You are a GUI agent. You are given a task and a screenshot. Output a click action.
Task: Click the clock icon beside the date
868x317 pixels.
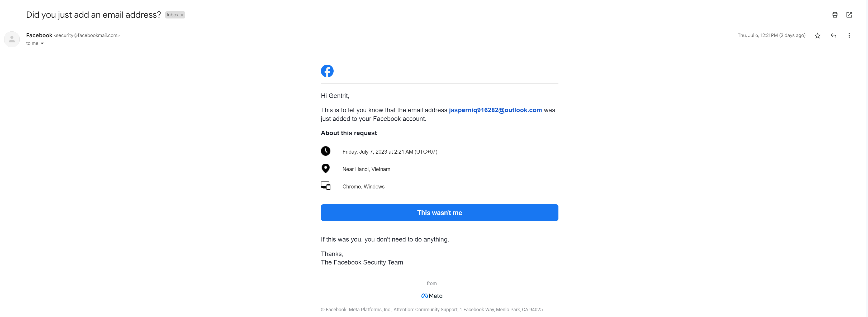pyautogui.click(x=325, y=151)
